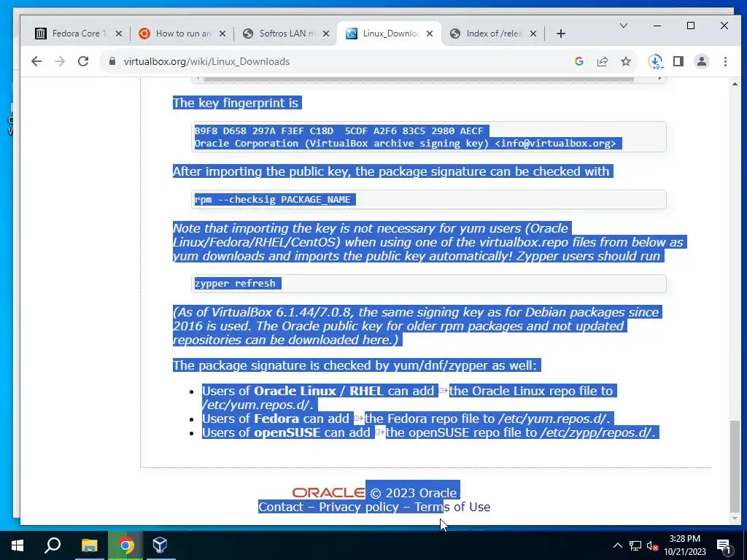Viewport: 747px width, 560px height.
Task: Share this page using the share icon
Action: click(603, 61)
